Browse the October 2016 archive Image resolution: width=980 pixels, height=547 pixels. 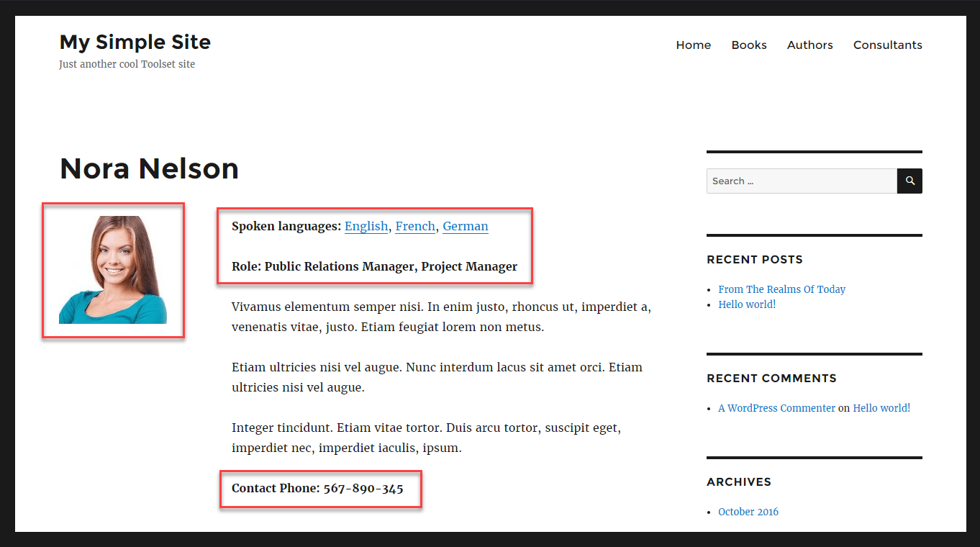[x=748, y=511]
